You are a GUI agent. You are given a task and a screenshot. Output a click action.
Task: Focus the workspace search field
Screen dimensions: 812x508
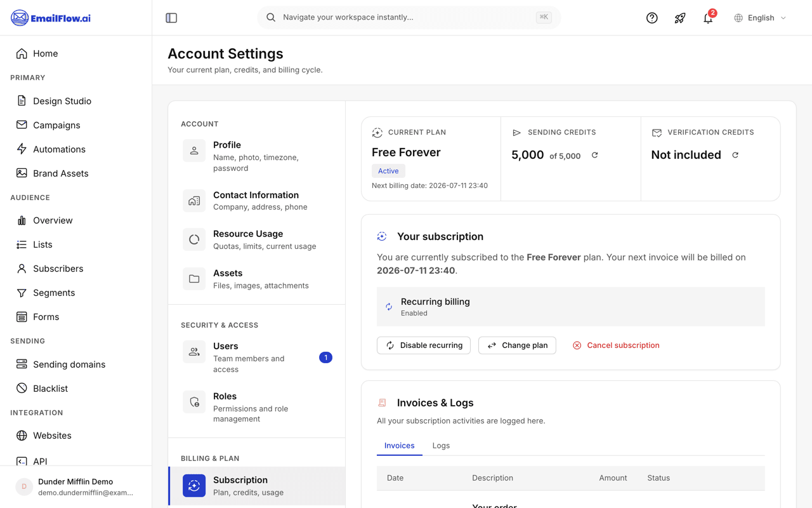(409, 17)
